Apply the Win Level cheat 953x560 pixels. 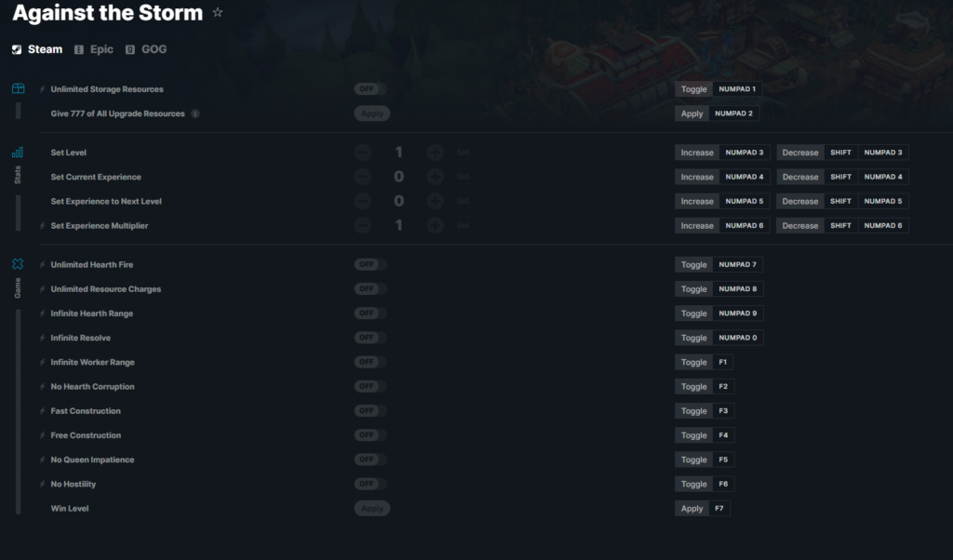tap(372, 509)
